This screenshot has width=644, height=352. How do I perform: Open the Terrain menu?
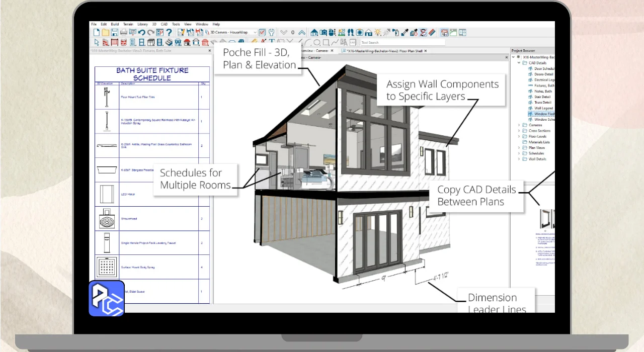point(128,24)
